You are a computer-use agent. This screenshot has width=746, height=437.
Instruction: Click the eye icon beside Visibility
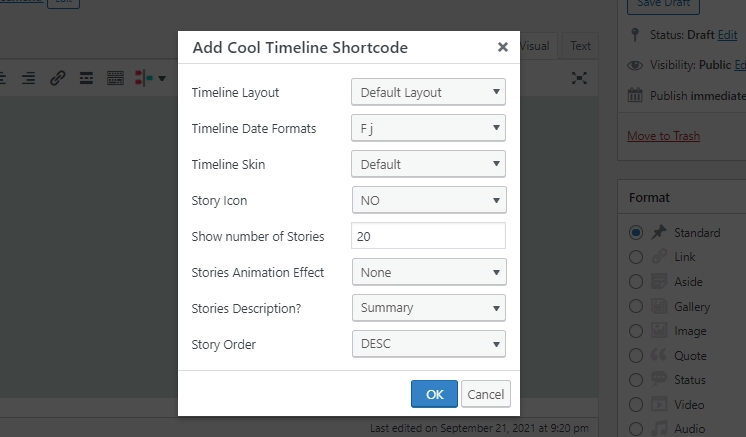pos(634,66)
